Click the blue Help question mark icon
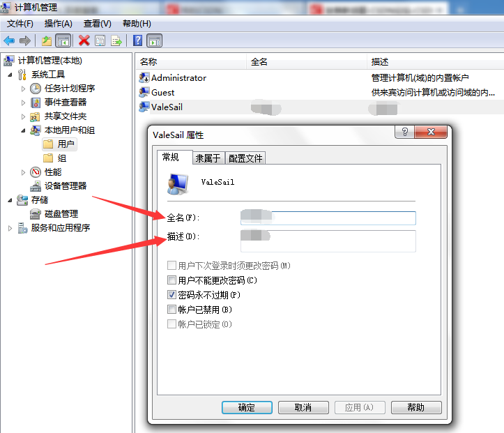The image size is (504, 433). coord(137,41)
